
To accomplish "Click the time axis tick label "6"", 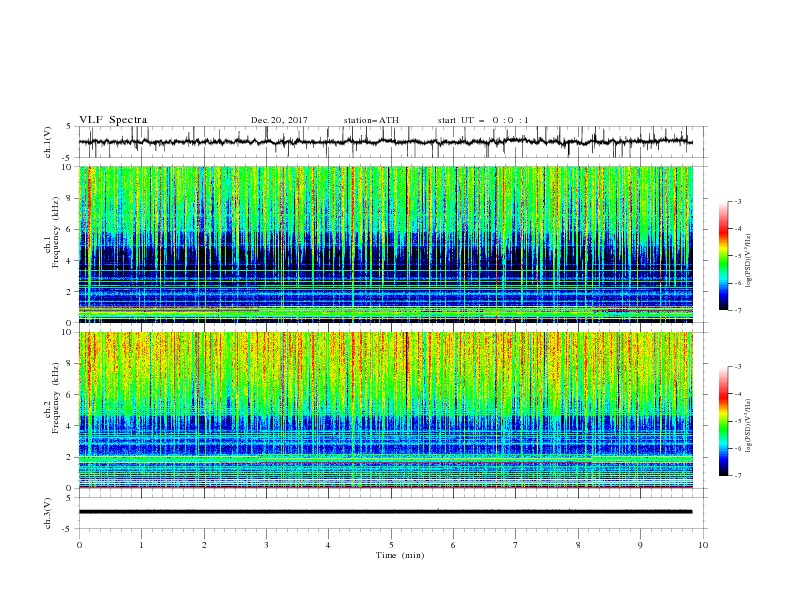I will pos(453,545).
